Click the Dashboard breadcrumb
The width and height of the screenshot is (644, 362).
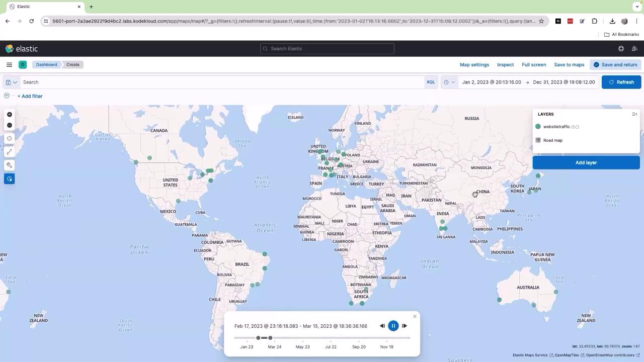pyautogui.click(x=46, y=64)
